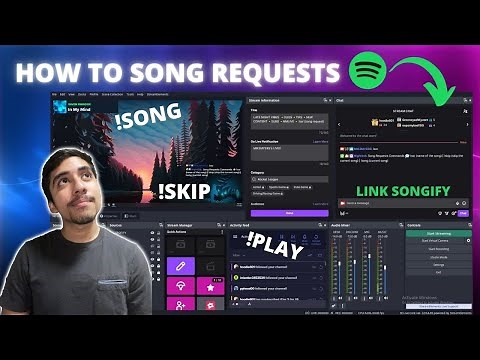Collapse chat leaderboard with left arrow
480x360 pixels.
click(339, 124)
